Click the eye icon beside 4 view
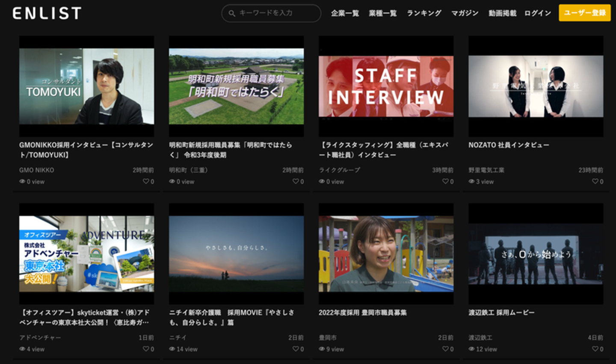616x364 pixels. [22, 349]
